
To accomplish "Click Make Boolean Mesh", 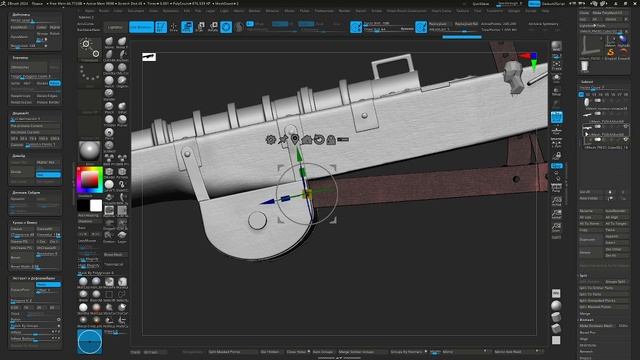I will point(598,326).
